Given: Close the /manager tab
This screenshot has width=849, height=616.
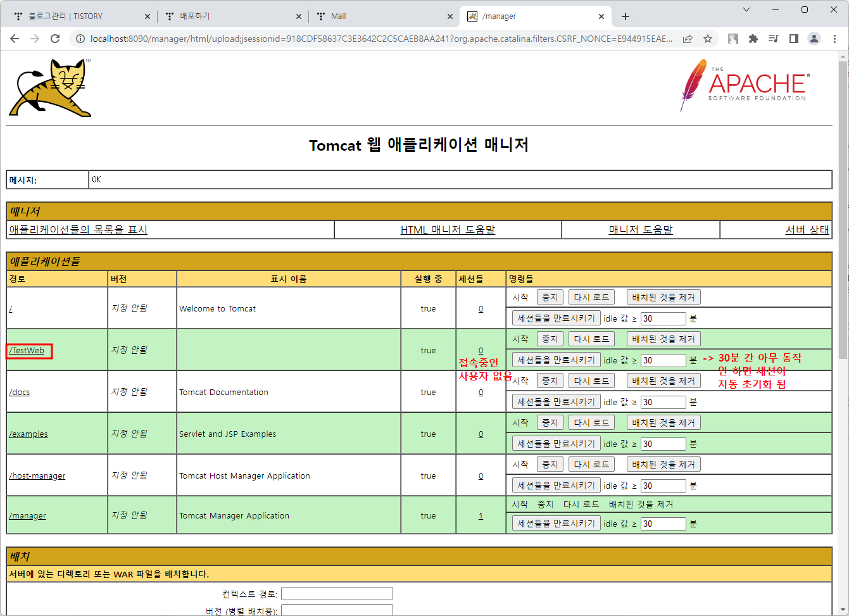Looking at the screenshot, I should [601, 16].
